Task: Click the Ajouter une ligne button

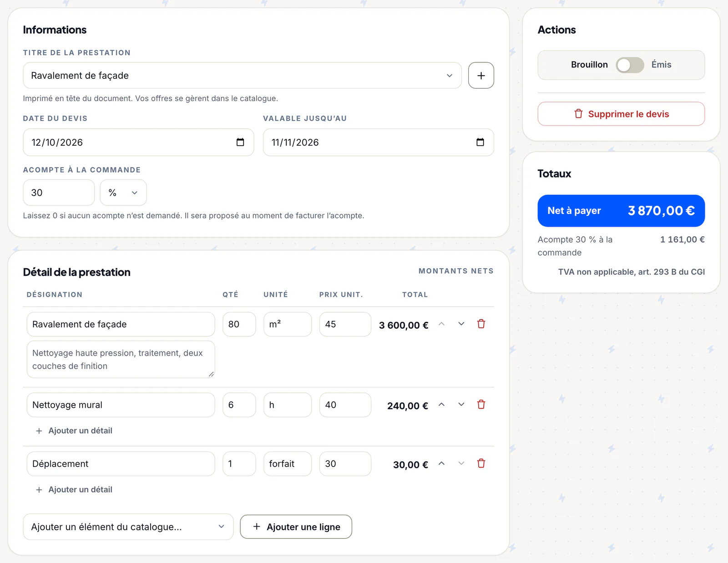Action: (296, 527)
